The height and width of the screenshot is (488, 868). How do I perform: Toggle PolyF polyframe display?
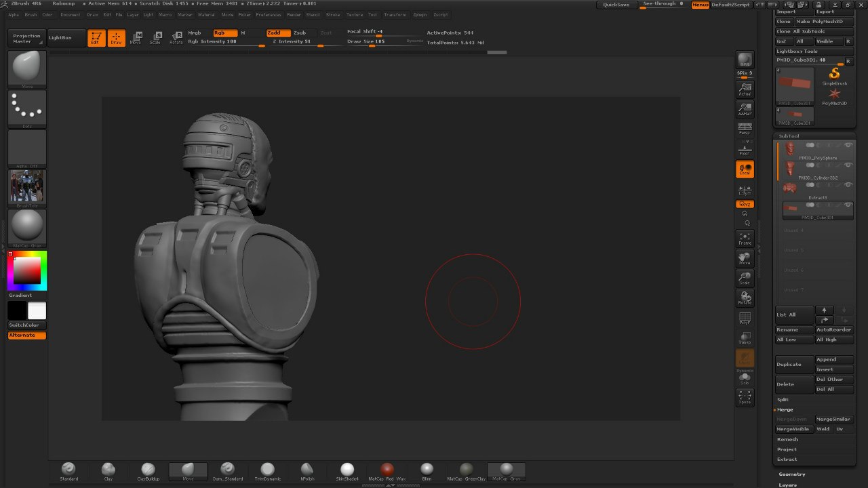(745, 318)
